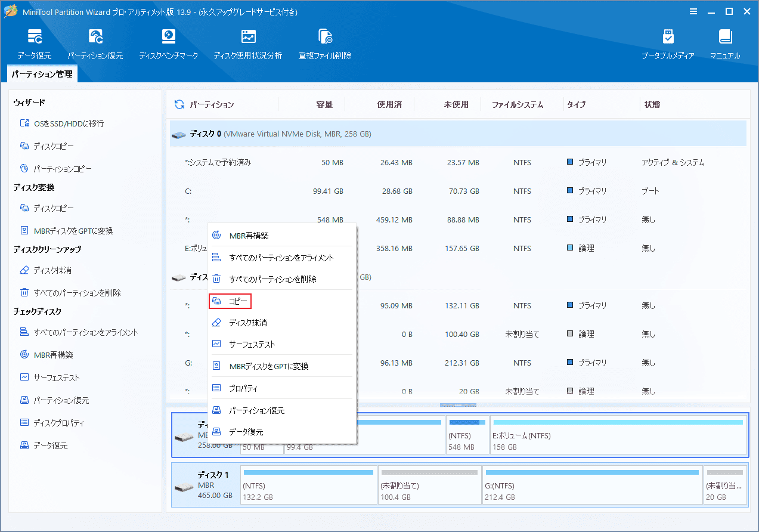Choose サーフェステスト in the context menu

(282, 344)
